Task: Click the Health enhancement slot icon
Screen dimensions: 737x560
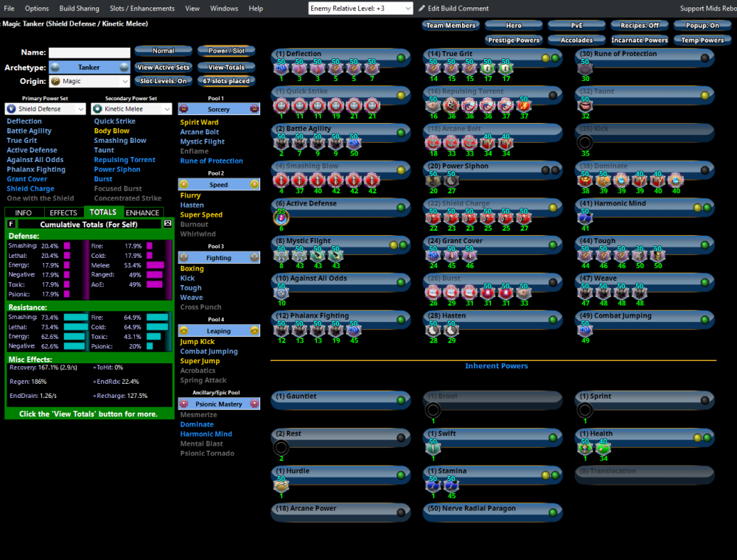Action: point(584,448)
